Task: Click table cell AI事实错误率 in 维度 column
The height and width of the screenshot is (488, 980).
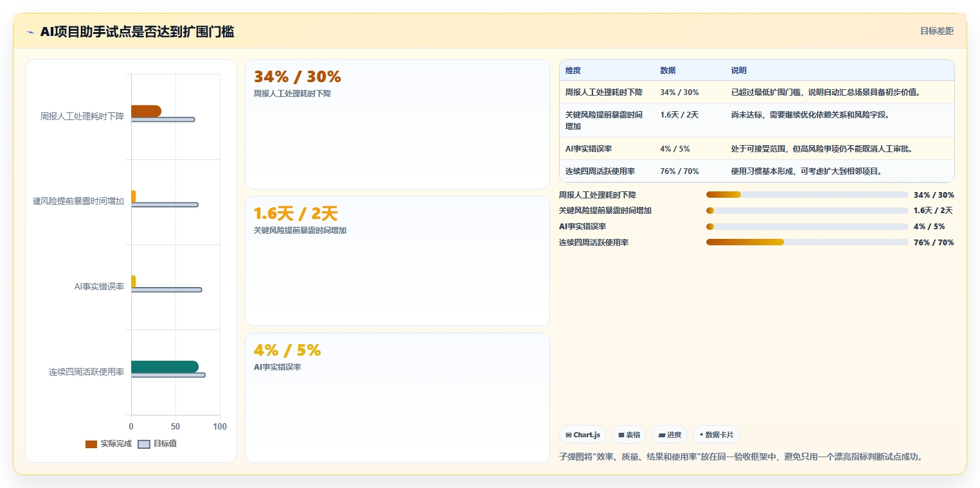Action: click(589, 149)
